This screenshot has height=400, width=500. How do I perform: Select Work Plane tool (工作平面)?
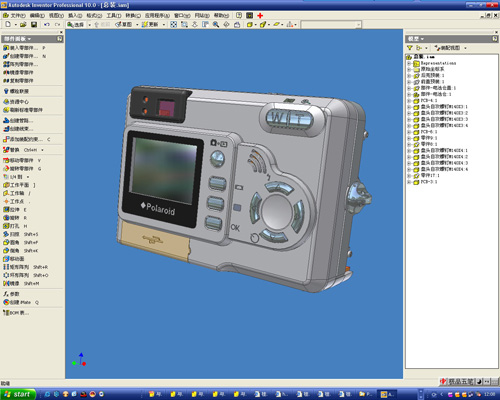(19, 185)
